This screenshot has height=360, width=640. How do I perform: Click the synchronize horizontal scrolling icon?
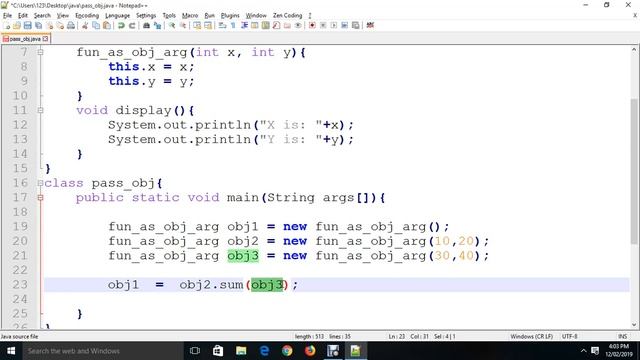tap(208, 25)
